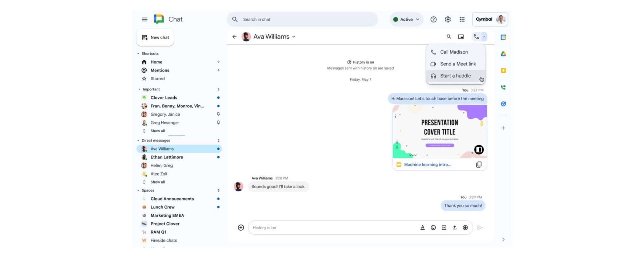Show all Direct messages

pos(158,182)
